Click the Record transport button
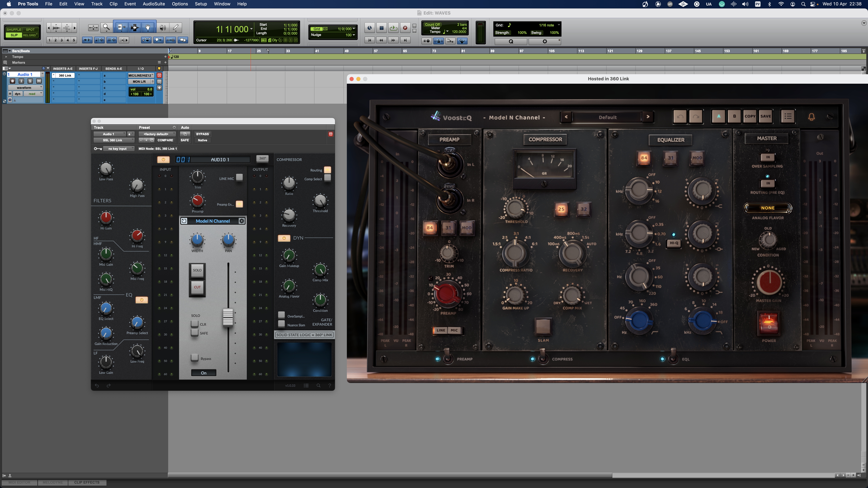 pos(405,28)
